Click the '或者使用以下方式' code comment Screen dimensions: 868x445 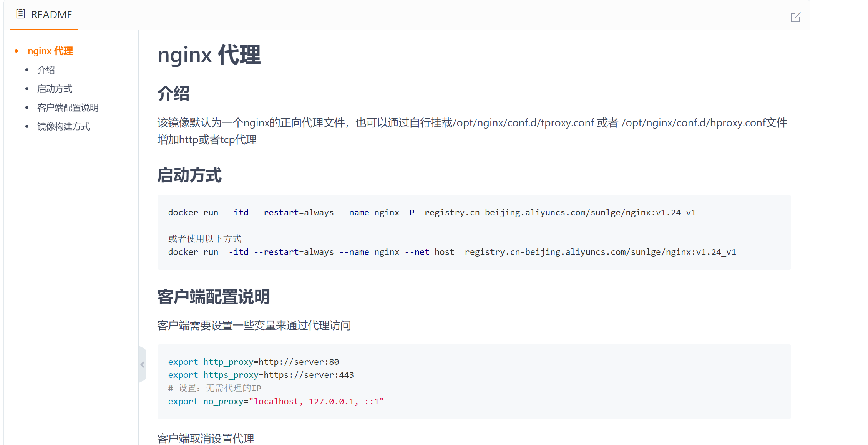pyautogui.click(x=205, y=239)
